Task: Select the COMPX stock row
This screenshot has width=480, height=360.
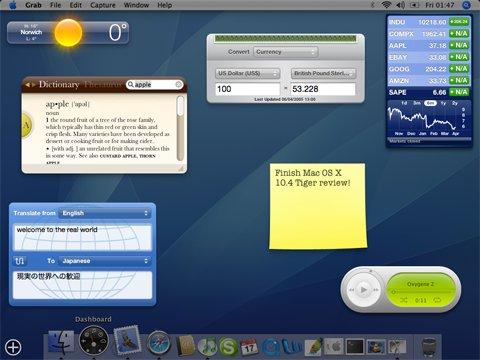Action: [429, 34]
